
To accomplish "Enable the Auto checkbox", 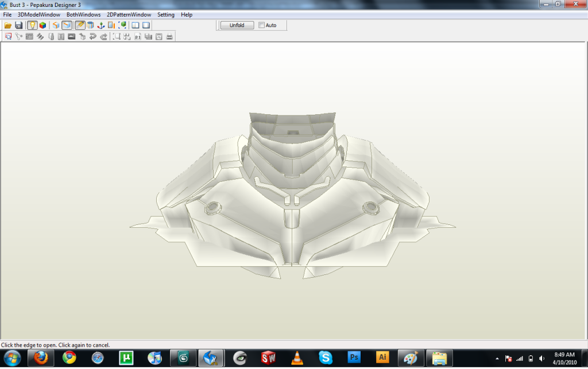I will click(x=262, y=25).
